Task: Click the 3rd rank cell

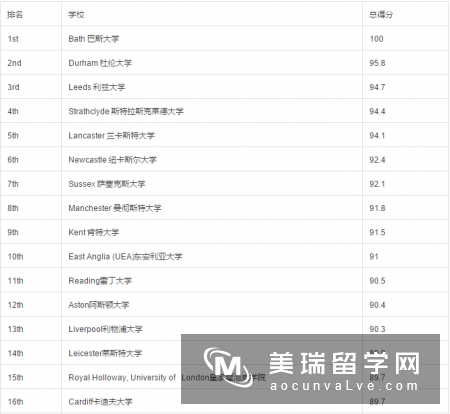Action: 31,87
